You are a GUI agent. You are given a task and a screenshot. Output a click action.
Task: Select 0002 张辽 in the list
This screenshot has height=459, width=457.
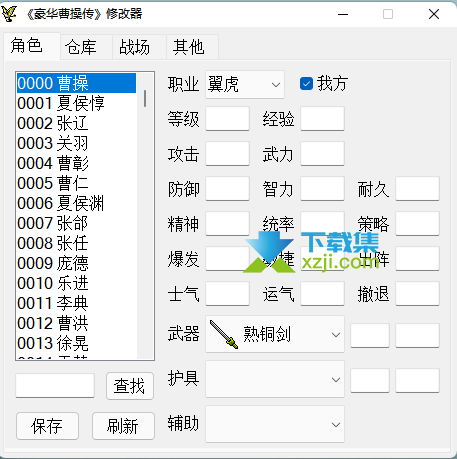click(x=76, y=123)
